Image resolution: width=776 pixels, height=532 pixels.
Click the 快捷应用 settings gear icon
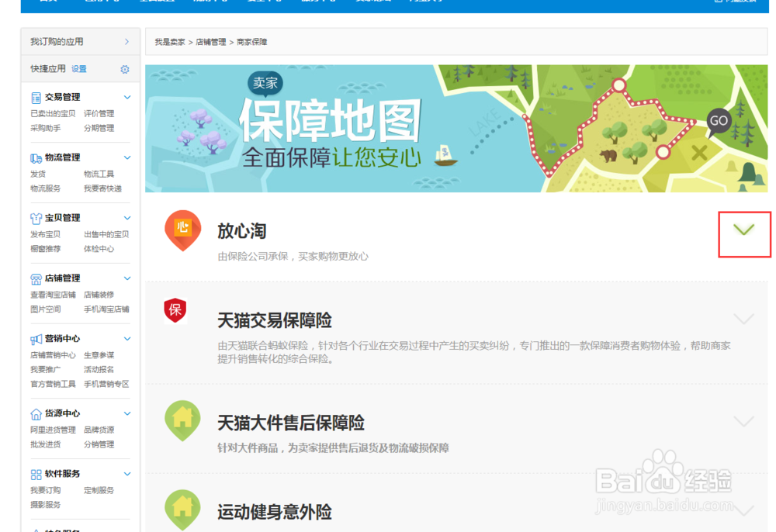125,69
